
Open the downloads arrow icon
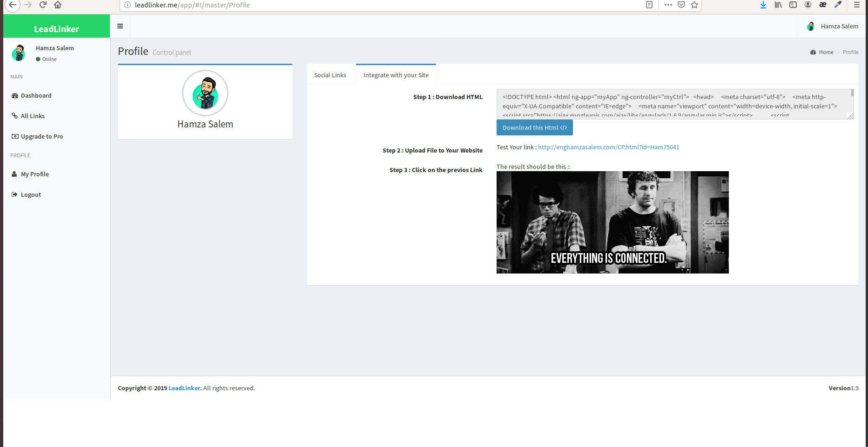(763, 5)
